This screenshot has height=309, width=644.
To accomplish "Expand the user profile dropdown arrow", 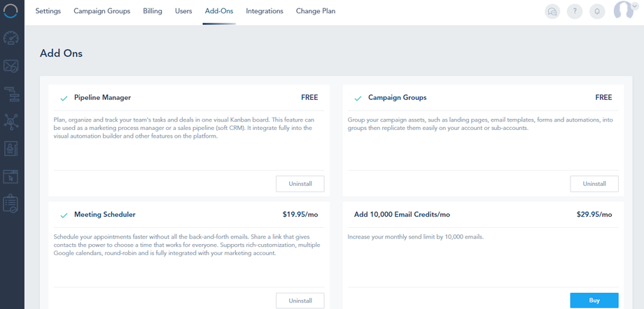I will pyautogui.click(x=634, y=6).
